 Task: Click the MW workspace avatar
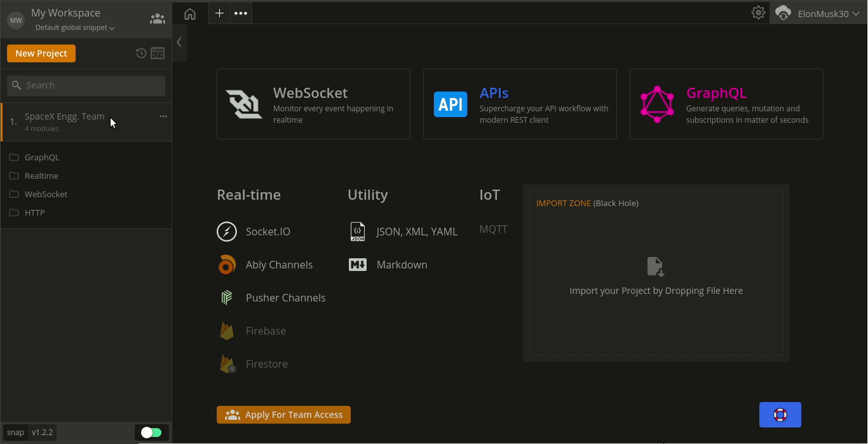(16, 20)
